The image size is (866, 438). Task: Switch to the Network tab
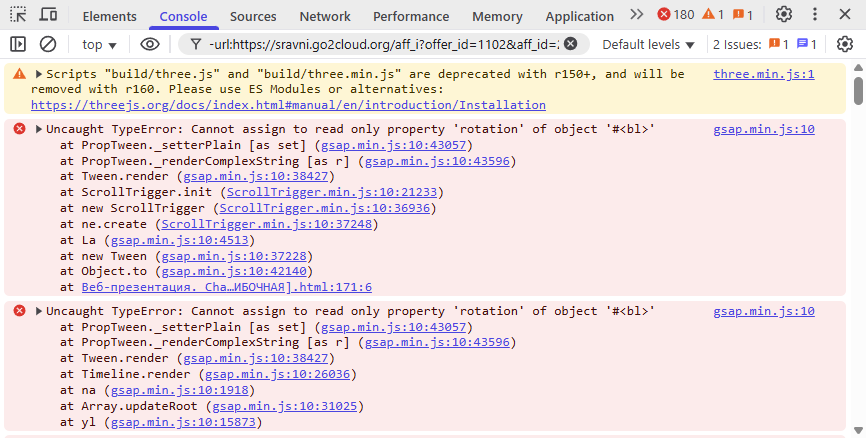(x=325, y=16)
